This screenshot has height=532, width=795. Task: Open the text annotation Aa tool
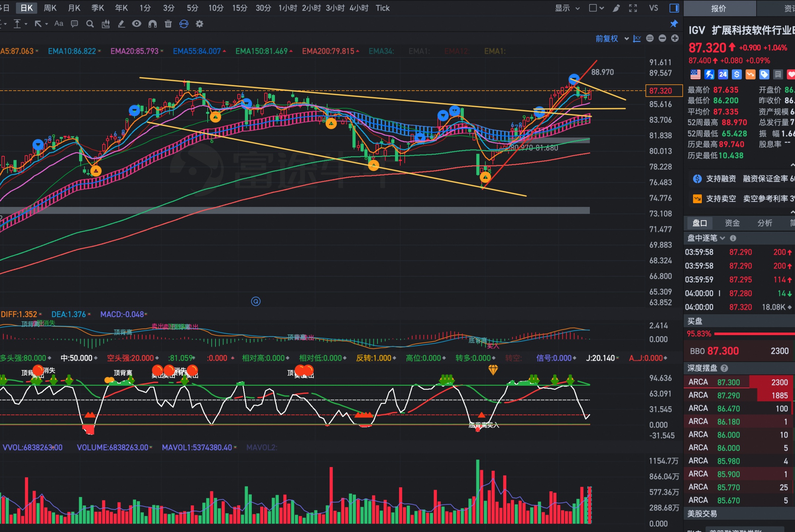(x=58, y=24)
